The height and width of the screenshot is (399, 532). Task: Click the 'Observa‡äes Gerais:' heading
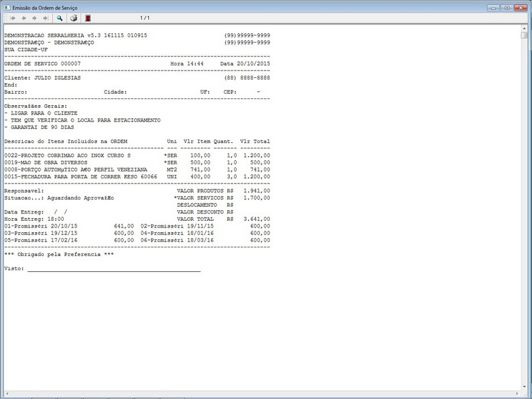point(36,106)
